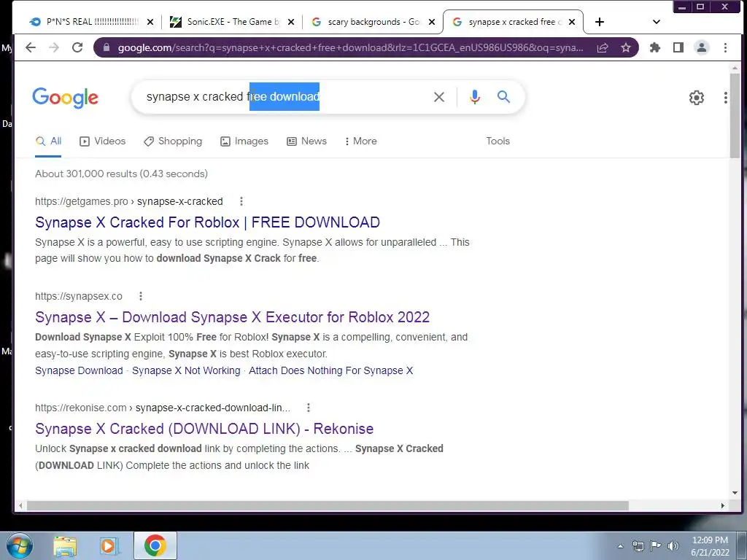Screen dimensions: 747x560
Task: Click the browser forward arrow
Action: [x=54, y=47]
